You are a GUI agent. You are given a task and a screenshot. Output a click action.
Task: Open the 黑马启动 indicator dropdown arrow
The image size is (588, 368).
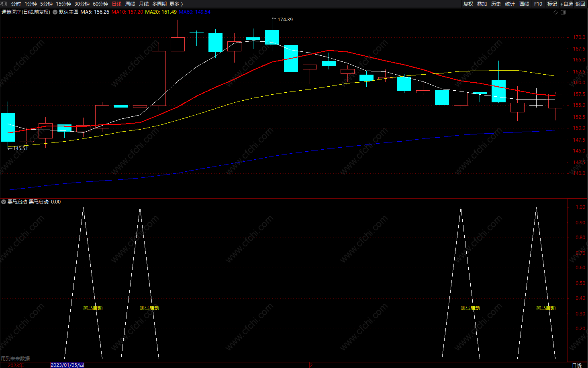tap(4, 202)
